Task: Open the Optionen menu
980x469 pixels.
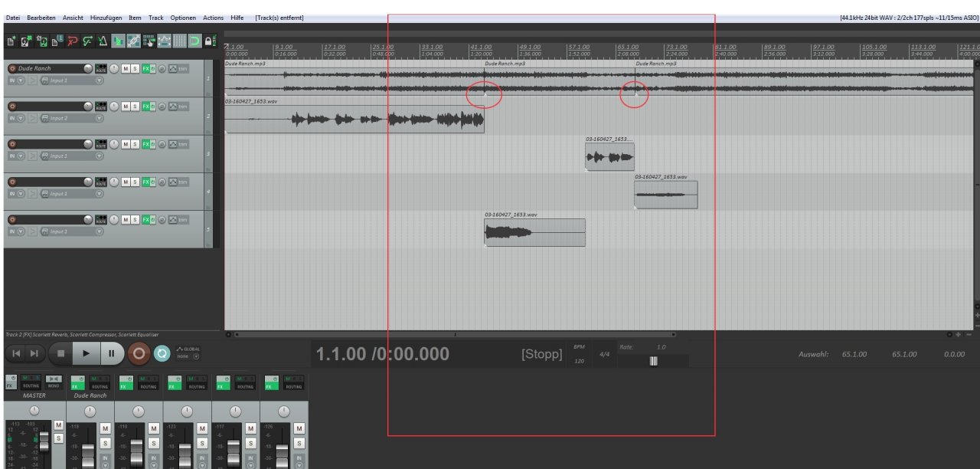Action: pyautogui.click(x=183, y=17)
